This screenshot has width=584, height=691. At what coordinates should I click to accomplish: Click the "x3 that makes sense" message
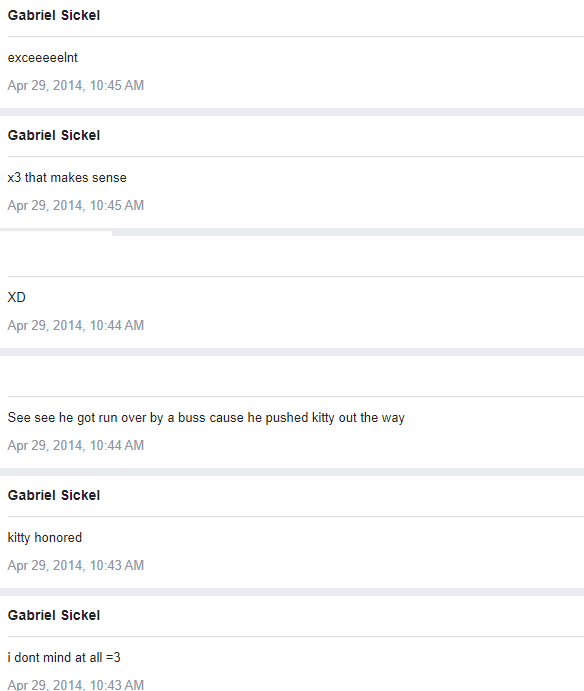pyautogui.click(x=67, y=178)
